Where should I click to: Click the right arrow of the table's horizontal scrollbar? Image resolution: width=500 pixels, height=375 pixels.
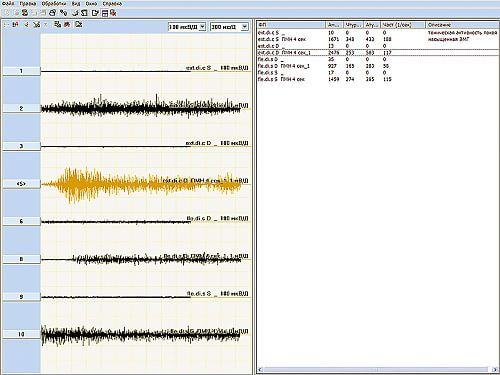495,369
